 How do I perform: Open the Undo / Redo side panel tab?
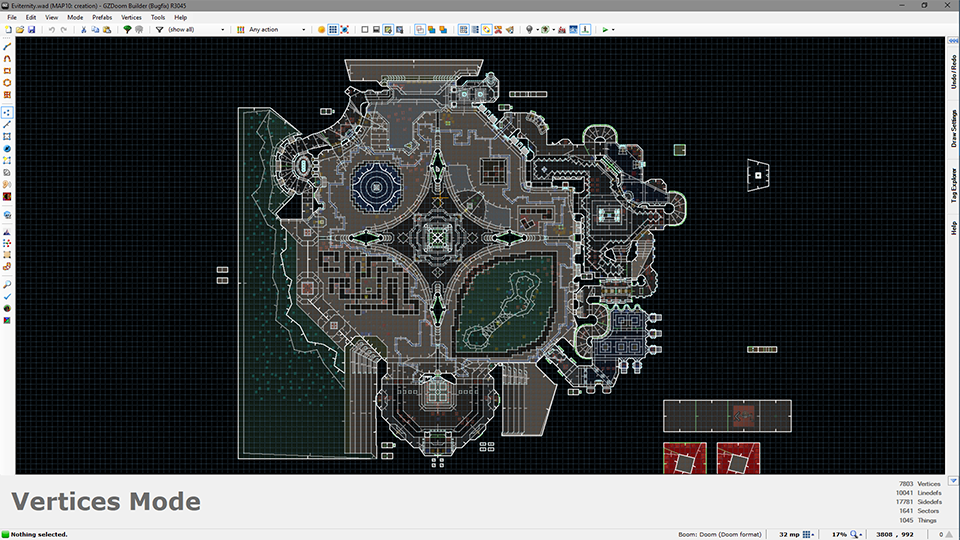click(x=953, y=72)
